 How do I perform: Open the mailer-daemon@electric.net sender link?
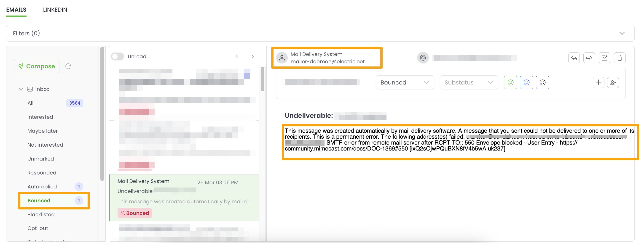point(328,61)
